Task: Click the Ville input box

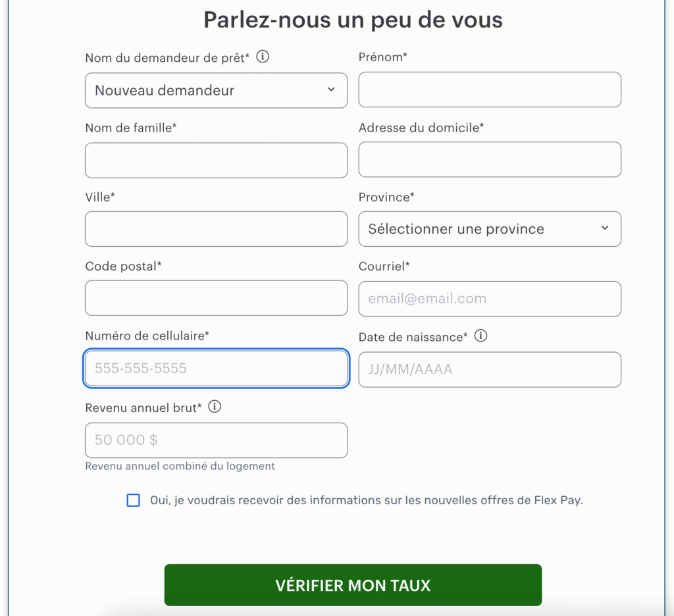Action: point(216,229)
